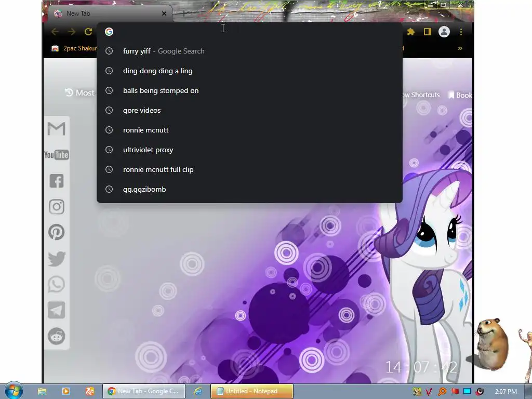Screen dimensions: 532x399
Task: Open Bookmarks on the new tab page
Action: [460, 95]
